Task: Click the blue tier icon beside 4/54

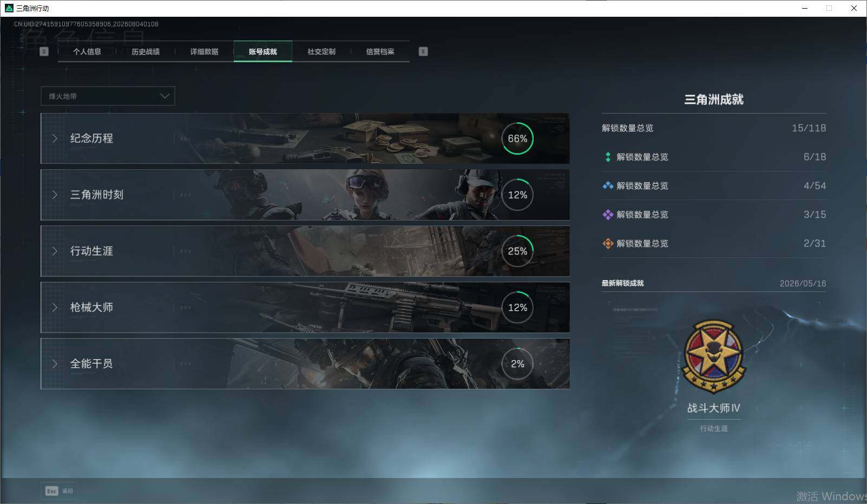Action: [608, 185]
